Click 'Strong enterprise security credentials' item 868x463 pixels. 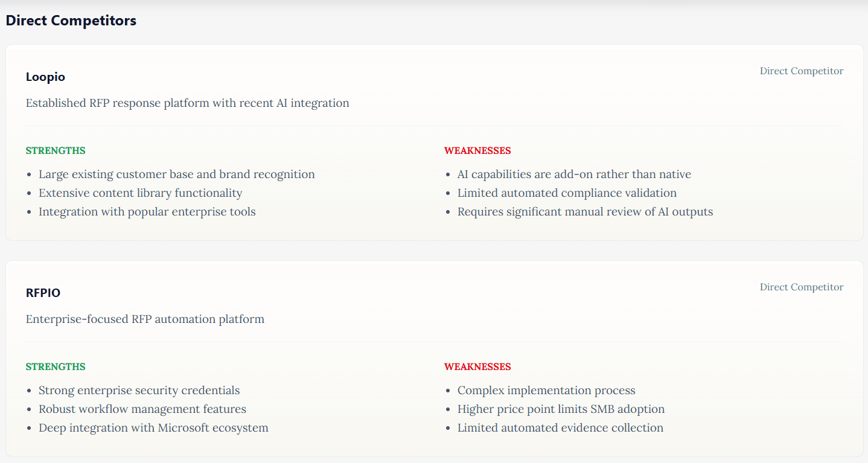pyautogui.click(x=139, y=391)
